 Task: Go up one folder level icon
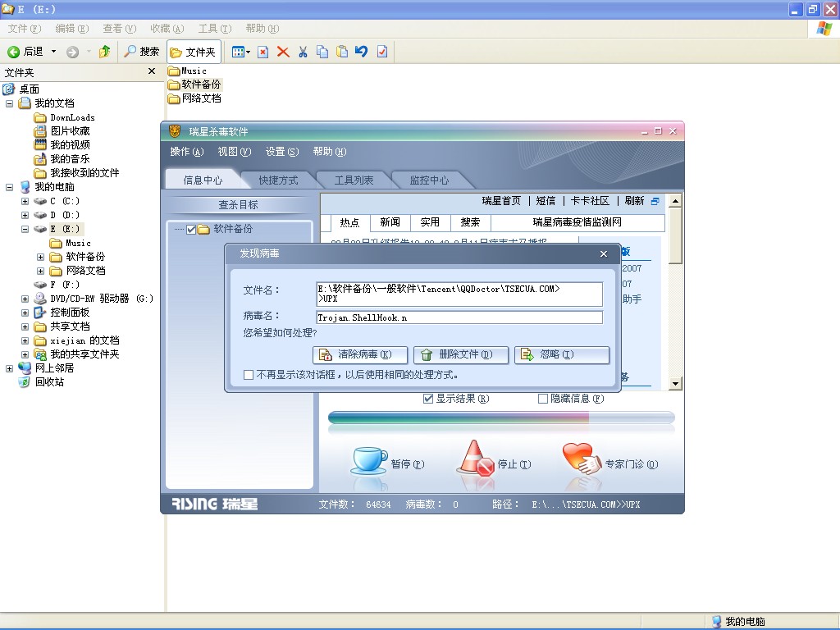[105, 52]
